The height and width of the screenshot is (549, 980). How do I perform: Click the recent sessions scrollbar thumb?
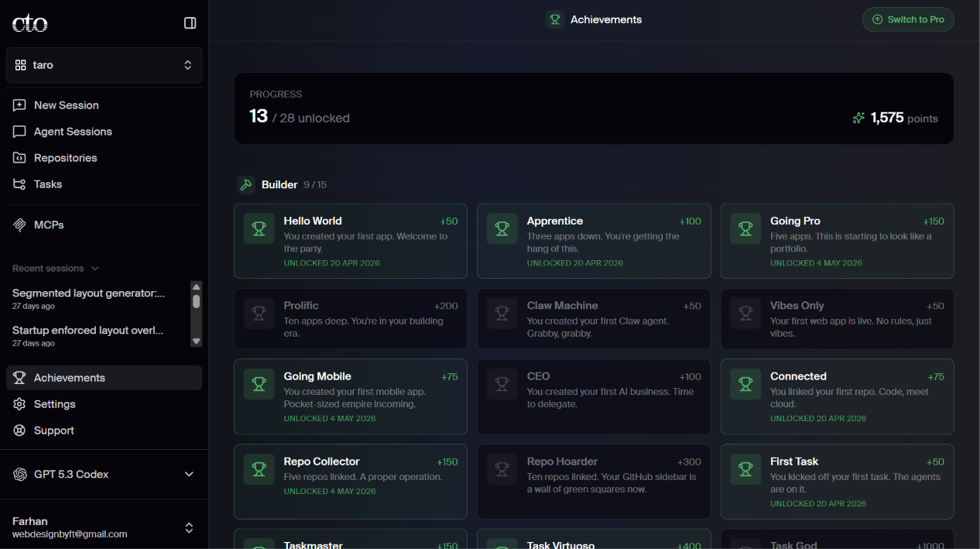[x=197, y=302]
